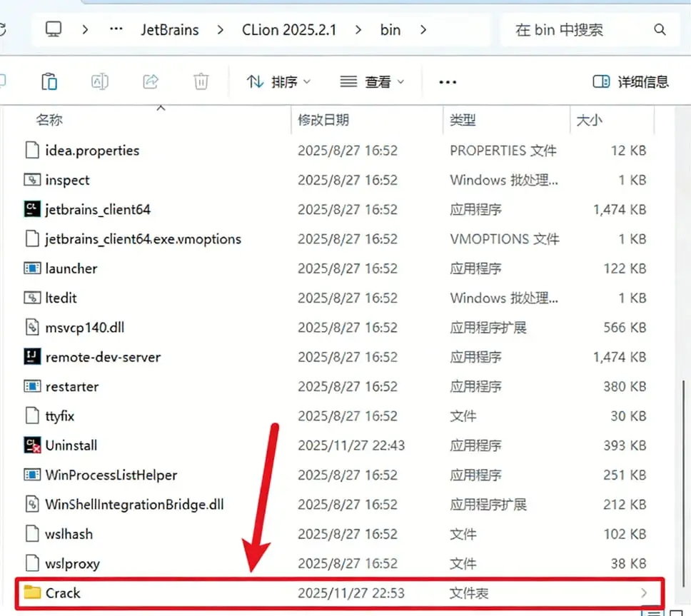691x616 pixels.
Task: Select the remote-dev-server application icon
Action: (32, 356)
